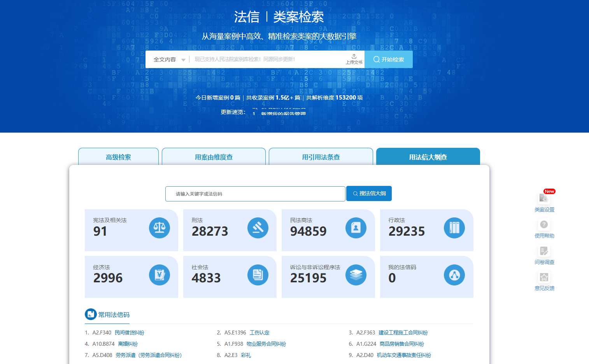The width and height of the screenshot is (589, 364).
Task: Expand the 全文内容 search scope dropdown
Action: point(169,59)
